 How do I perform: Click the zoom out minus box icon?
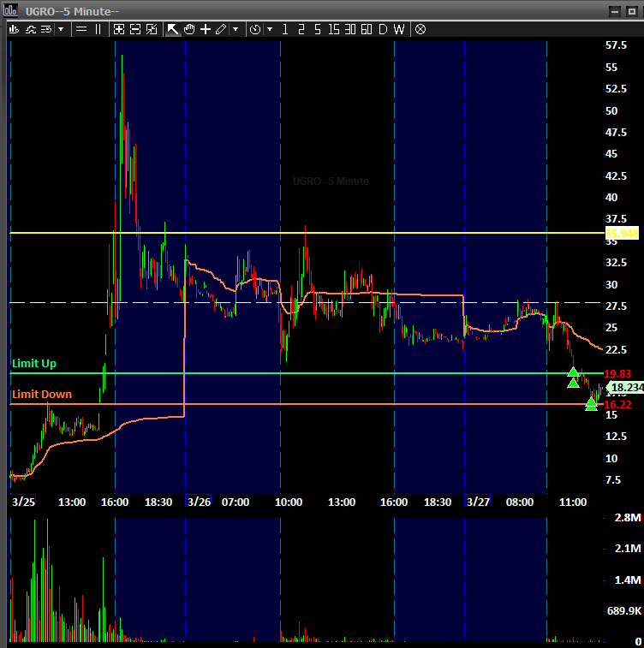point(135,29)
